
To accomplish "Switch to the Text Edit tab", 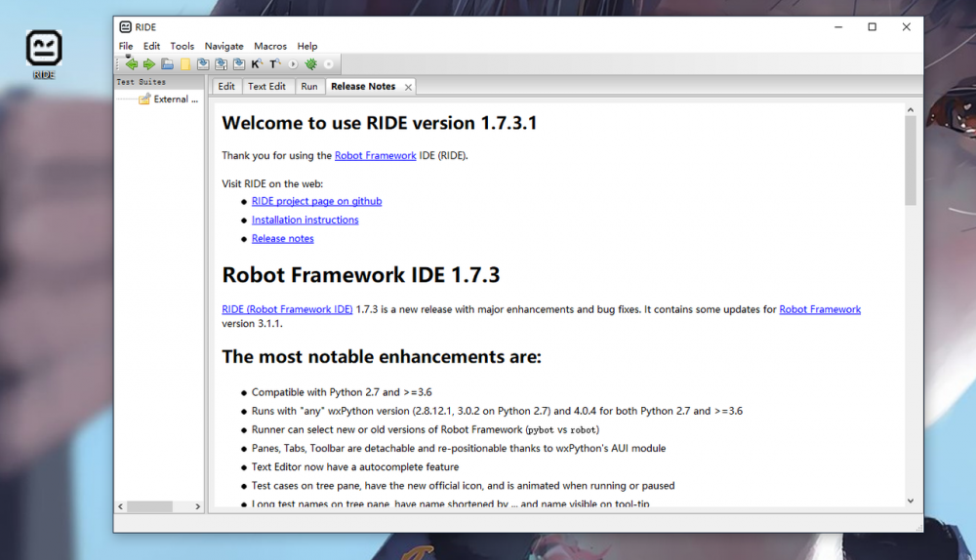I will click(267, 87).
